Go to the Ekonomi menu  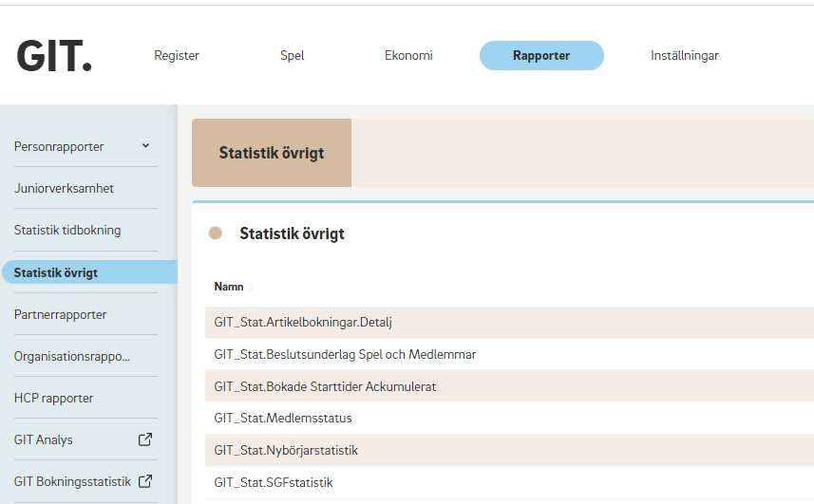click(408, 55)
